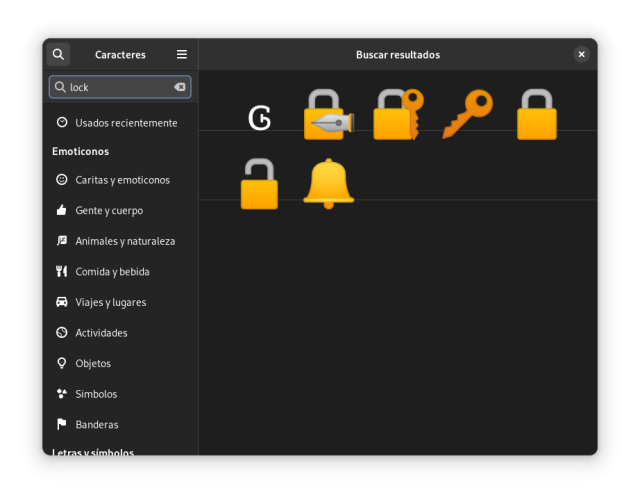Screen dimensions: 640x502
Task: Select the open padlock emoji
Action: click(x=259, y=184)
